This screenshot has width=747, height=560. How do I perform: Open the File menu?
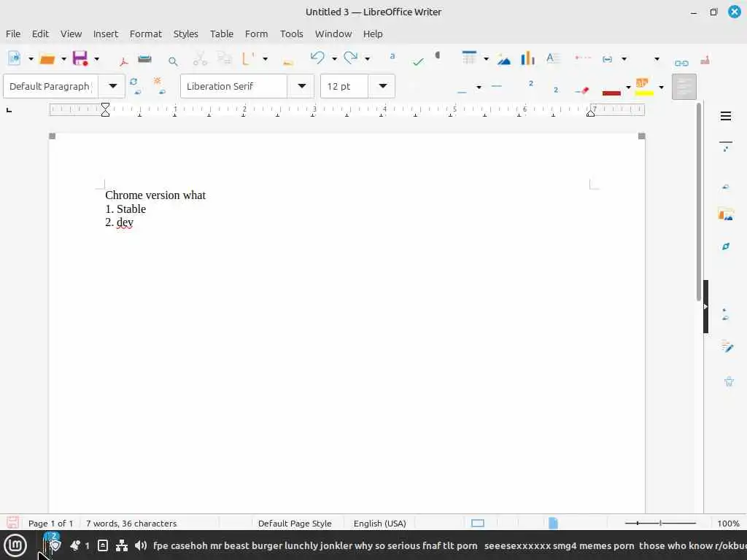pos(13,34)
